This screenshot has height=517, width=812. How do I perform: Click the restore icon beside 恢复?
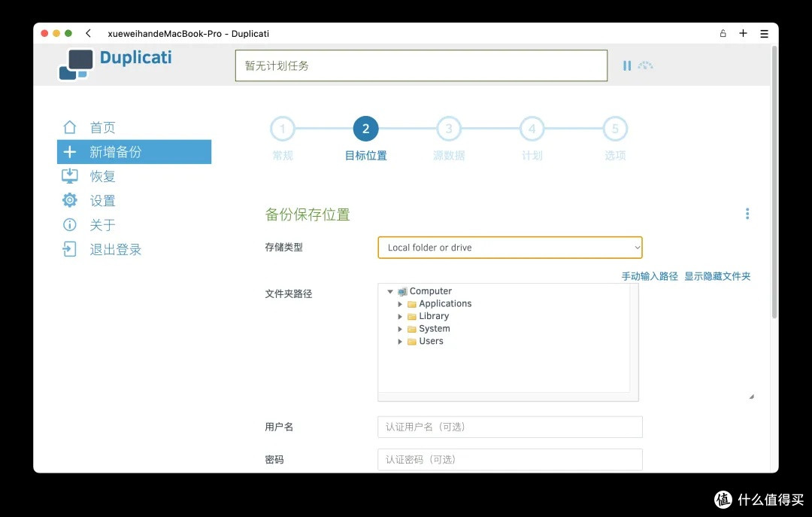(x=69, y=176)
